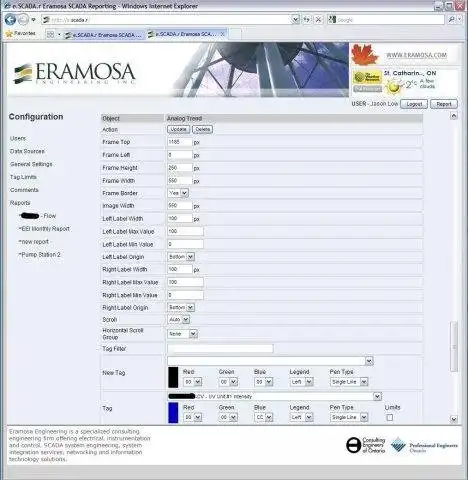Click the Frame Top input field
The width and height of the screenshot is (468, 480).
pyautogui.click(x=180, y=142)
